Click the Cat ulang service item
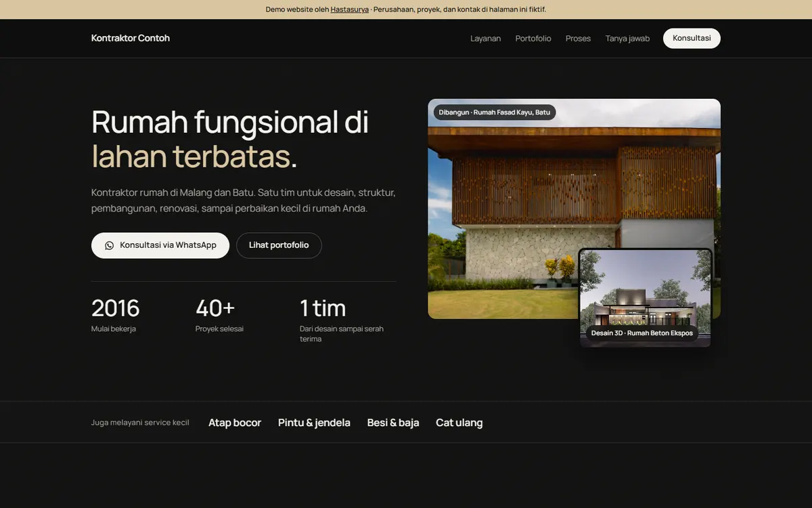 [459, 423]
